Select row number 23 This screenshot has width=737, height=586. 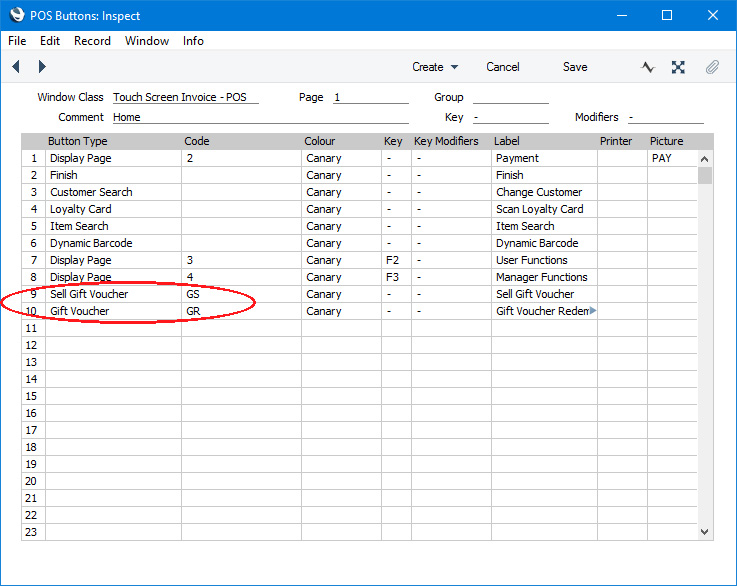[31, 532]
